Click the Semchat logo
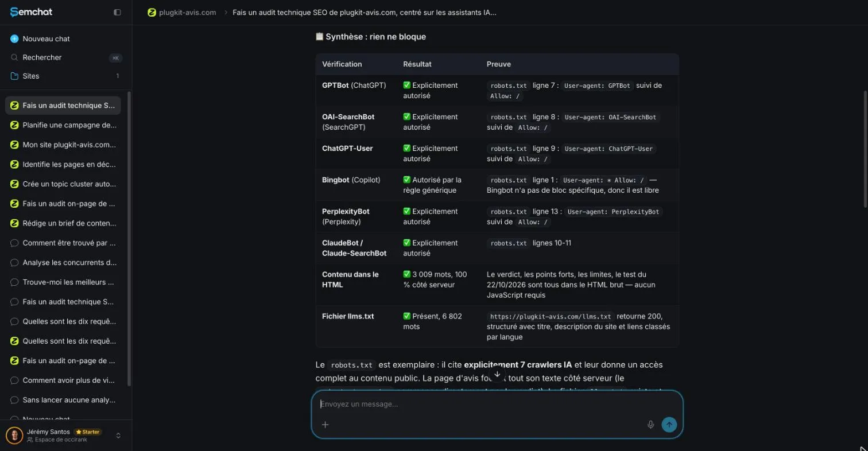The image size is (868, 451). pos(31,12)
